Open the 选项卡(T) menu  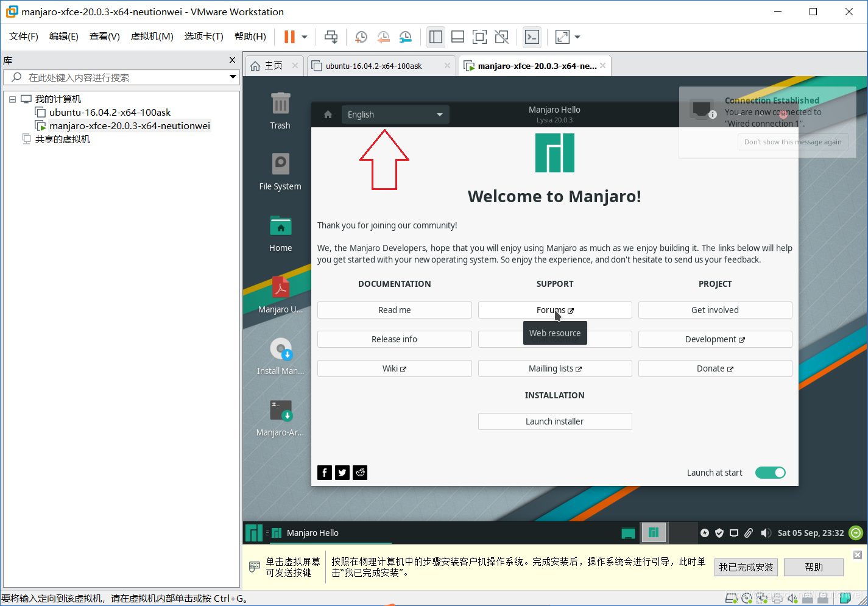coord(204,37)
